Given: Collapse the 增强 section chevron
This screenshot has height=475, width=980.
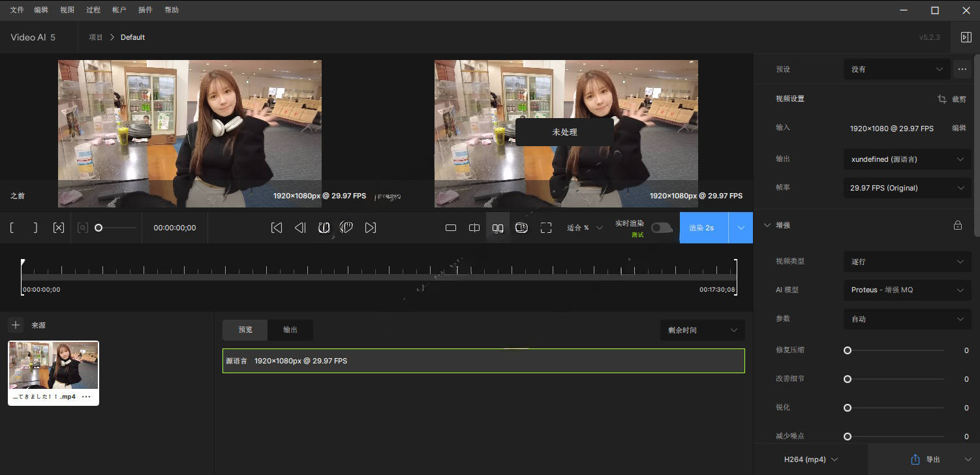Looking at the screenshot, I should 767,226.
